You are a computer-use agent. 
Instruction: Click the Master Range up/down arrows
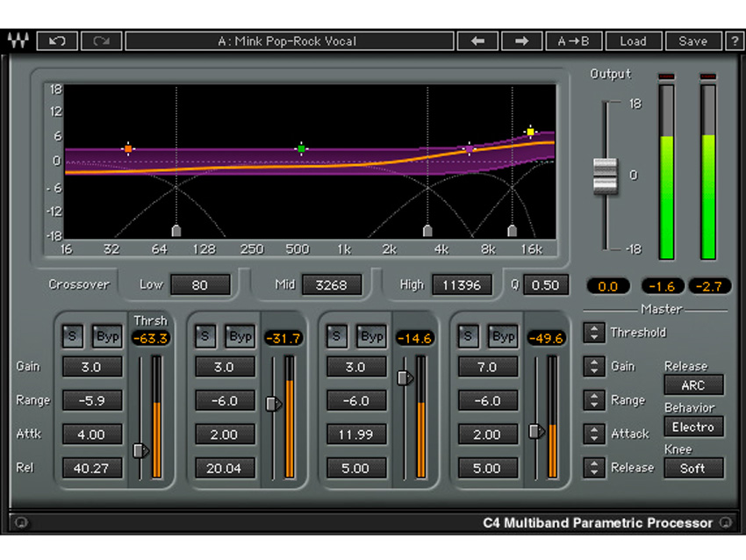594,400
